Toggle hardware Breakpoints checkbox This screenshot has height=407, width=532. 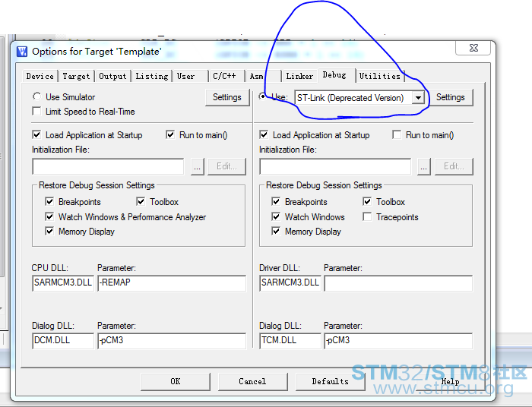tap(276, 202)
